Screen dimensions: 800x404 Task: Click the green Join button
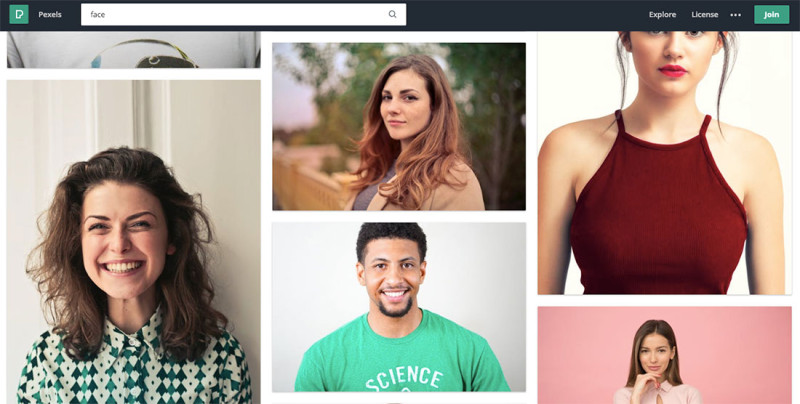pyautogui.click(x=771, y=14)
